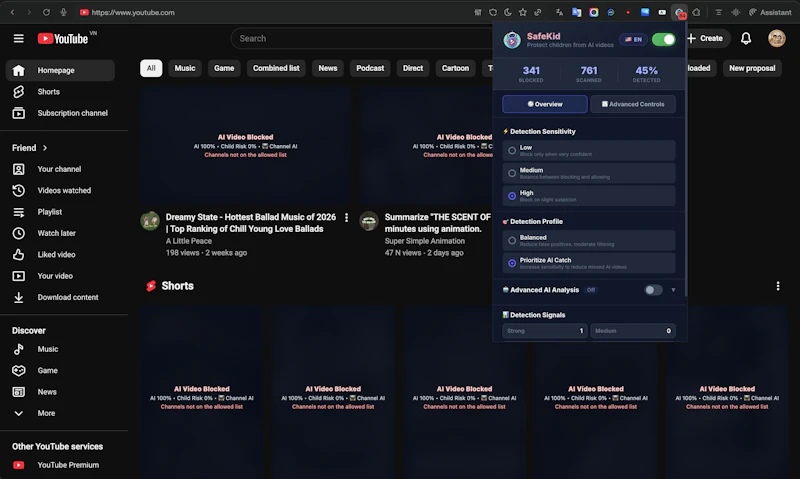The image size is (800, 479).
Task: Open the browser extensions puzzle icon
Action: pos(696,12)
